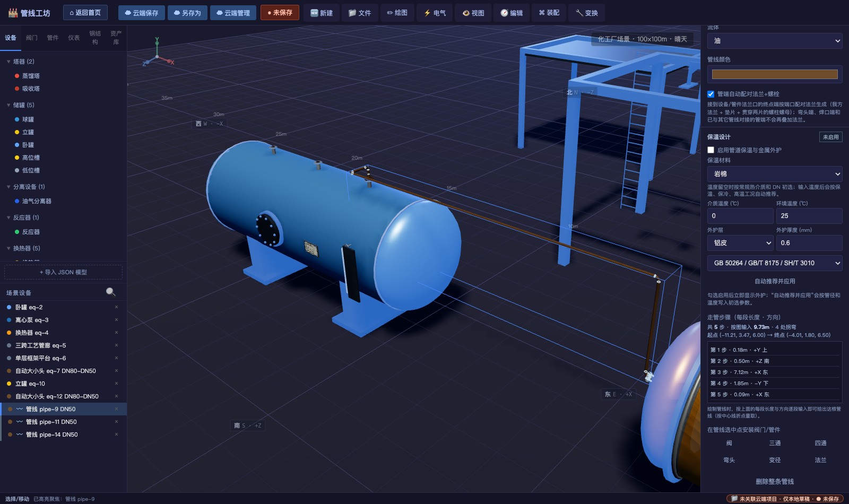Click the green dot beside 反应器 item
Viewport: 849px width, 504px height.
pyautogui.click(x=17, y=232)
